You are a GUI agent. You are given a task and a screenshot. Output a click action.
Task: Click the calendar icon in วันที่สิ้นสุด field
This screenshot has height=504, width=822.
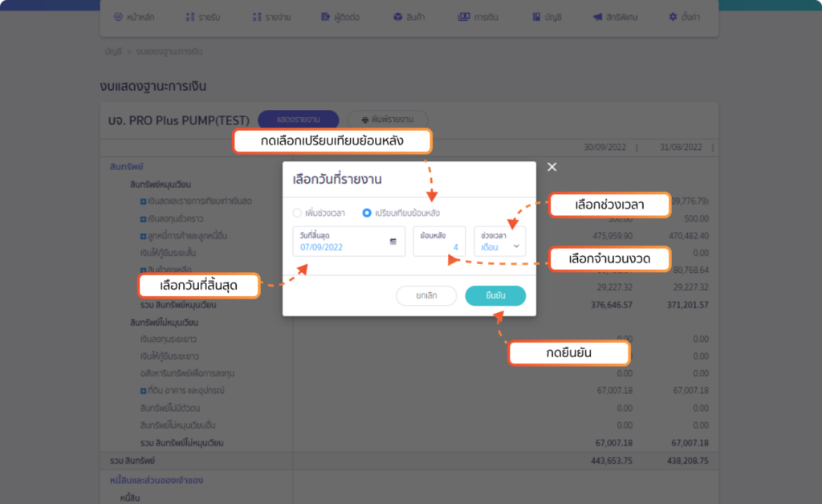click(x=393, y=241)
